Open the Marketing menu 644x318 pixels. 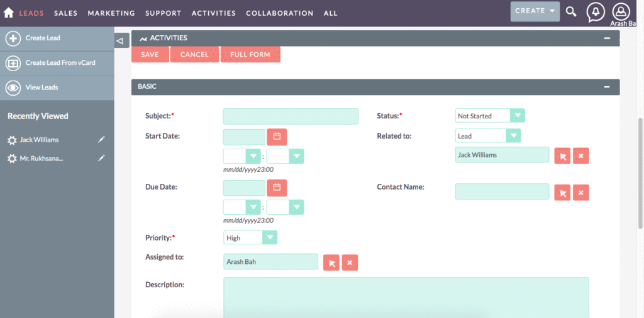tap(111, 13)
